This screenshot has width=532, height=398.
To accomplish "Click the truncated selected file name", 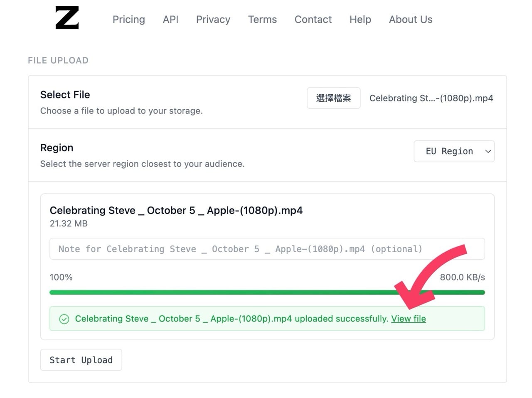I will pyautogui.click(x=431, y=98).
